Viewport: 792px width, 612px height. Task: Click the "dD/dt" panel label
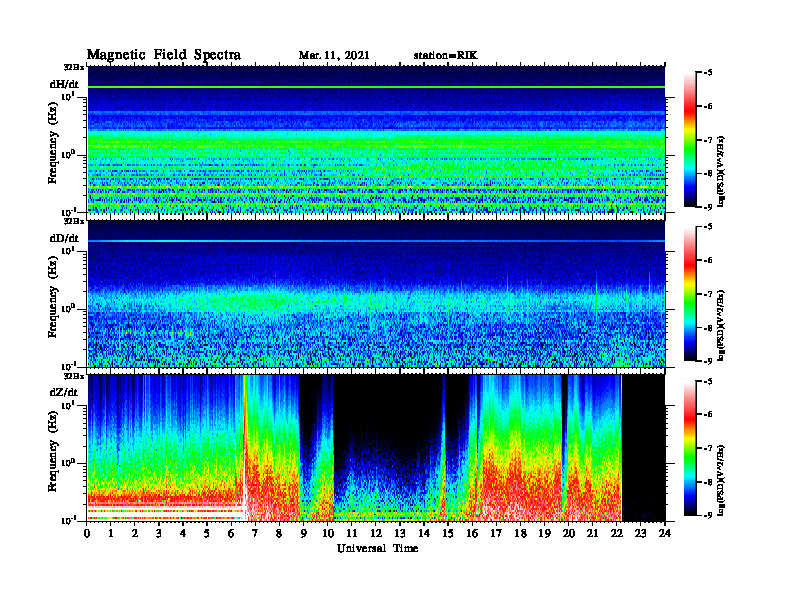click(x=64, y=238)
